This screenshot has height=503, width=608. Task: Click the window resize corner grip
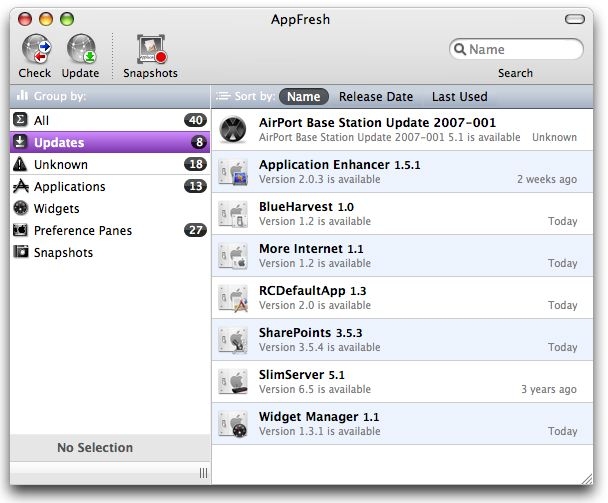[587, 479]
